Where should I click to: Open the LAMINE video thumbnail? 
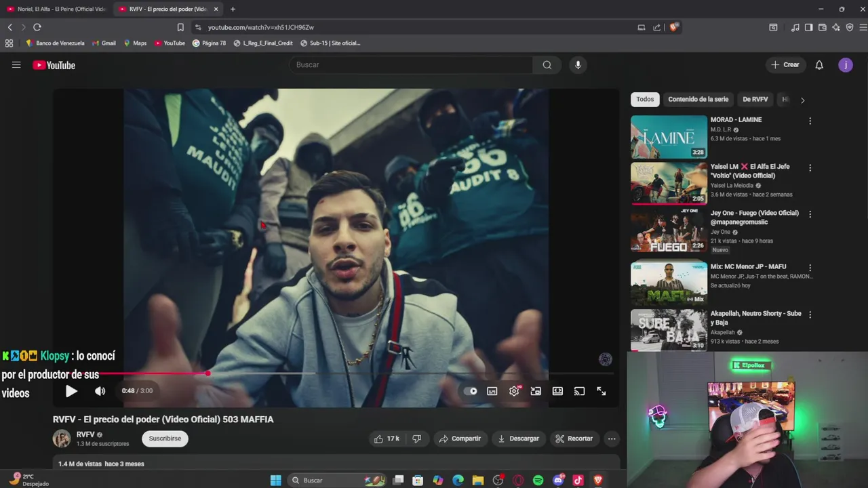pos(669,137)
